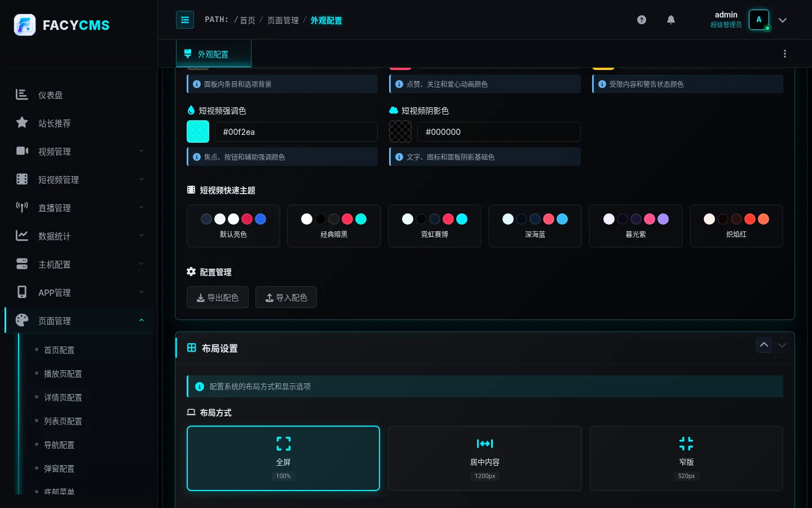Switch to the 外观配置 tab
The image size is (812, 508).
pos(214,54)
